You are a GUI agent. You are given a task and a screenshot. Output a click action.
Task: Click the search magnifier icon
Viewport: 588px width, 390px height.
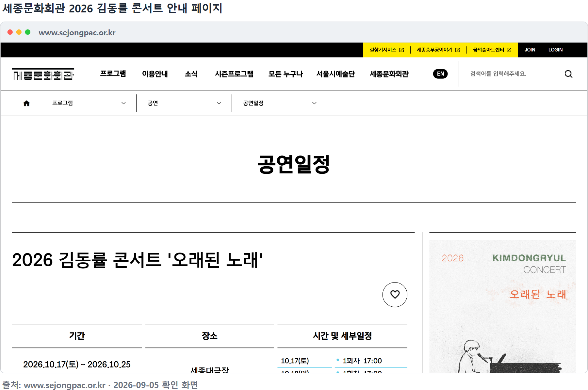568,74
